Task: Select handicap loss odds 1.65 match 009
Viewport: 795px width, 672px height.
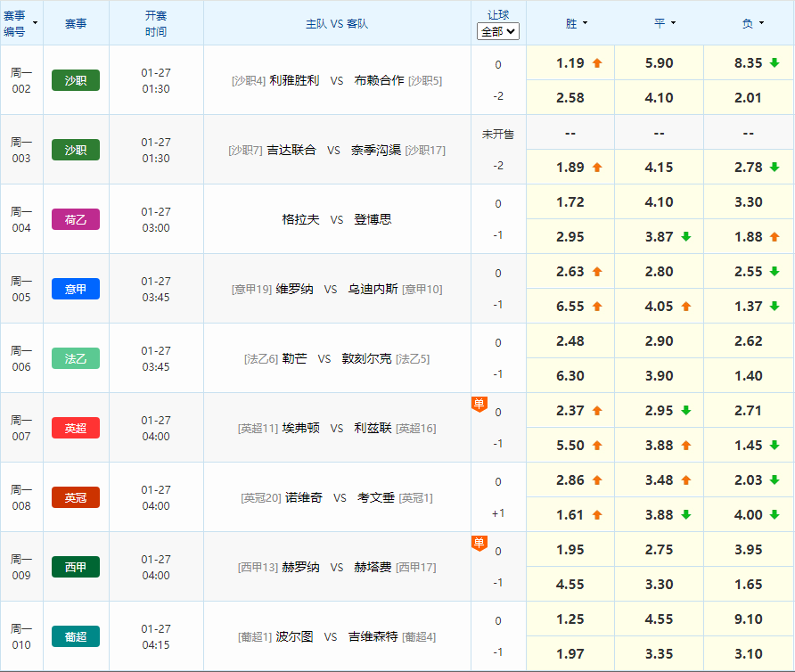Action: click(x=749, y=584)
